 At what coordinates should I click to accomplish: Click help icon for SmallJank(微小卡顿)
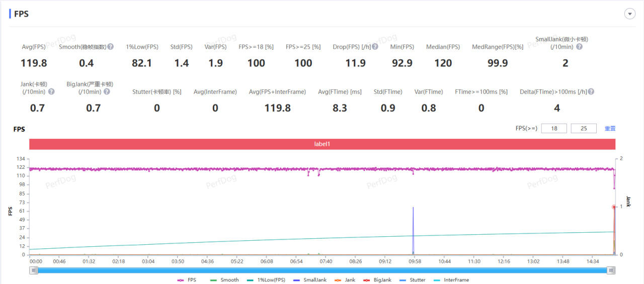point(579,47)
